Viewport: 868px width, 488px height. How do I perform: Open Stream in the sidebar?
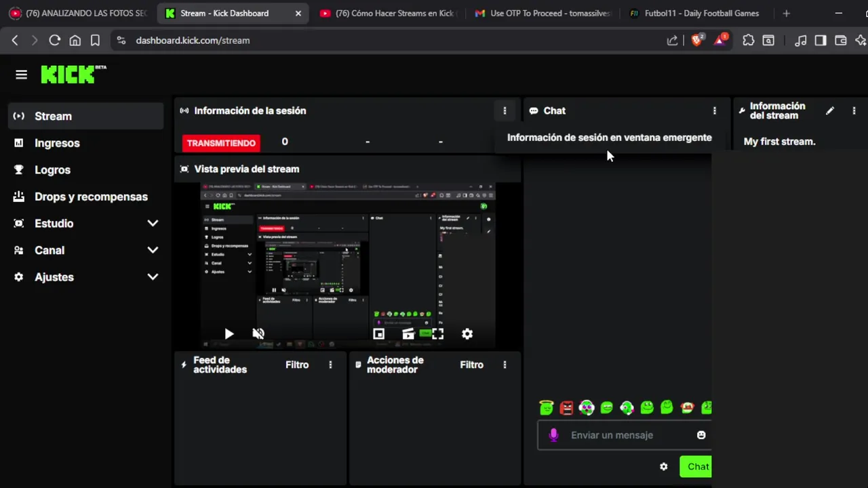[85, 116]
